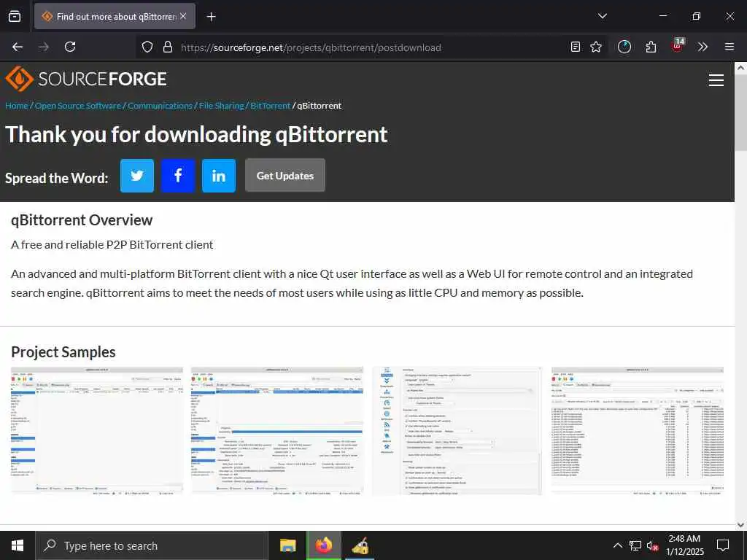Bookmark this page with the star icon
Image resolution: width=747 pixels, height=560 pixels.
(x=596, y=47)
